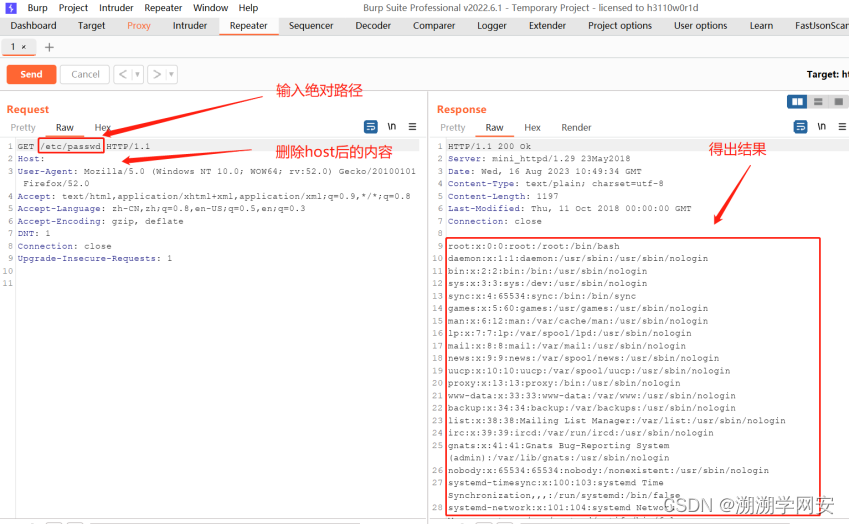Open the FastJsonScan extension tab

[820, 25]
